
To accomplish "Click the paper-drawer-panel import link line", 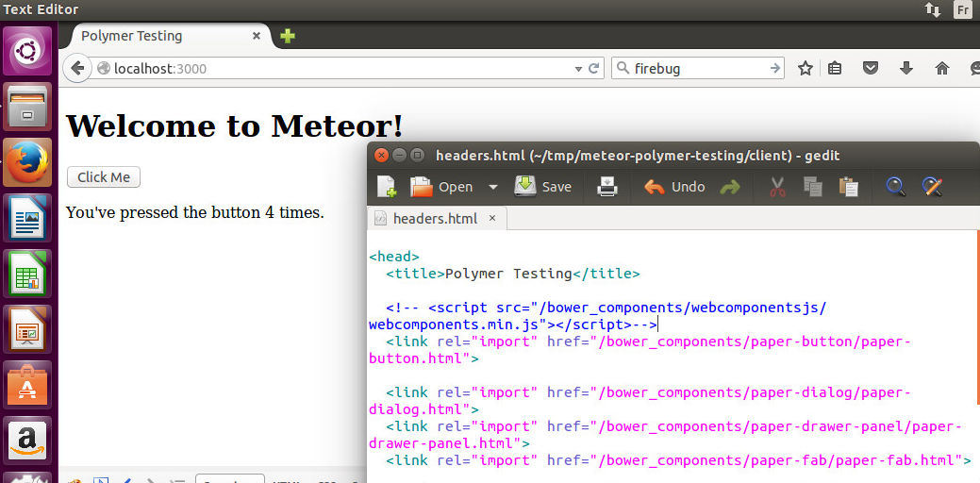I will tap(673, 426).
